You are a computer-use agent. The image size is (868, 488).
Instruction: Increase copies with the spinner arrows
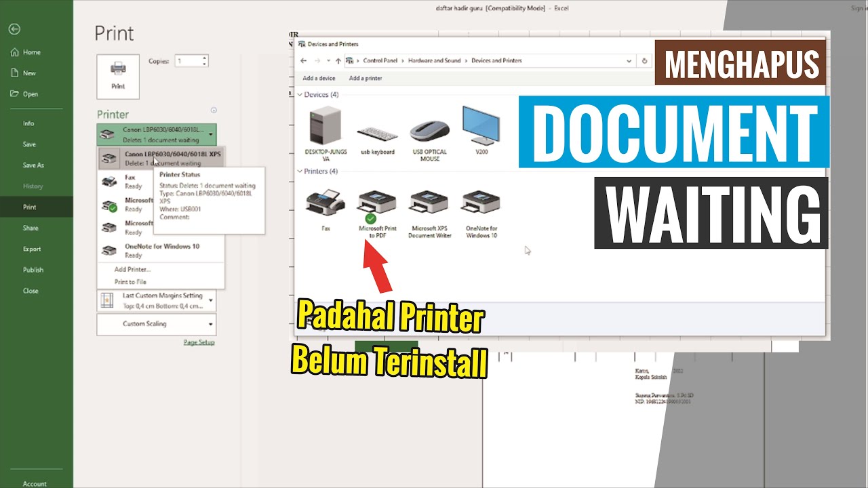click(x=205, y=58)
